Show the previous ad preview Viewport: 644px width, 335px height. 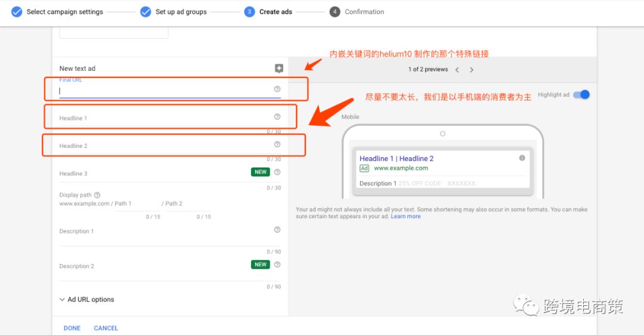[x=457, y=70]
